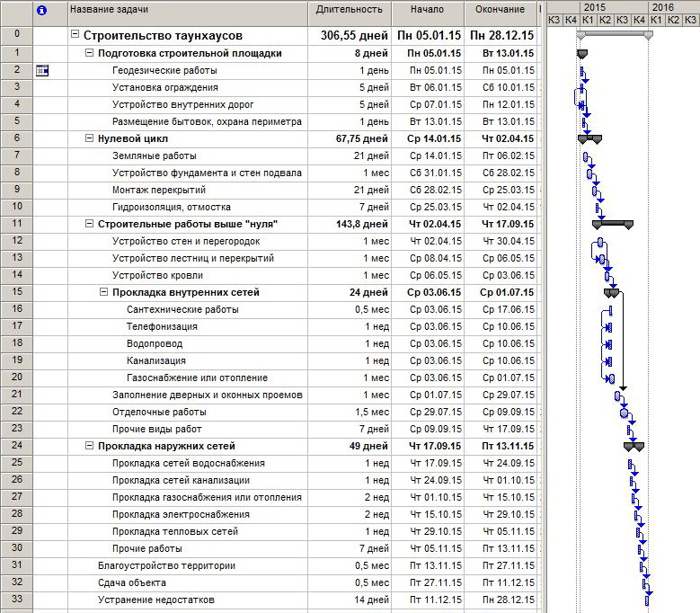The image size is (700, 613).
Task: Select 'Размещение бытовок, охрана периметра' task
Action: point(208,121)
